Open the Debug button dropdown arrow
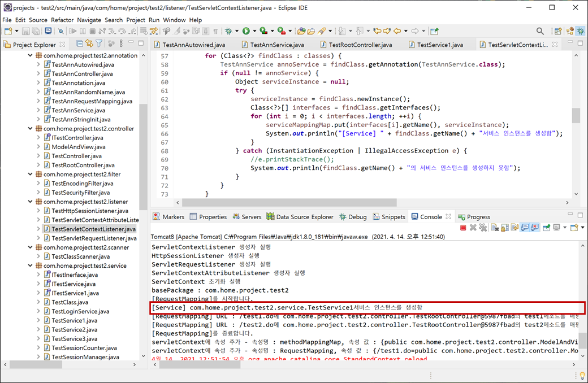Image resolution: width=588 pixels, height=383 pixels. pos(237,31)
